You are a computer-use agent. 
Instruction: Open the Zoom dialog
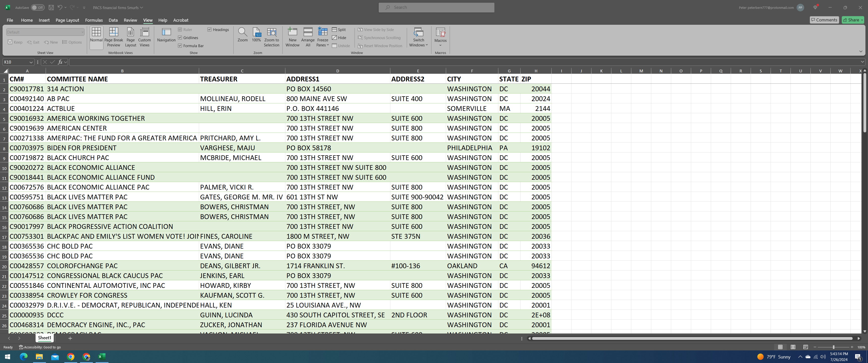tap(242, 35)
